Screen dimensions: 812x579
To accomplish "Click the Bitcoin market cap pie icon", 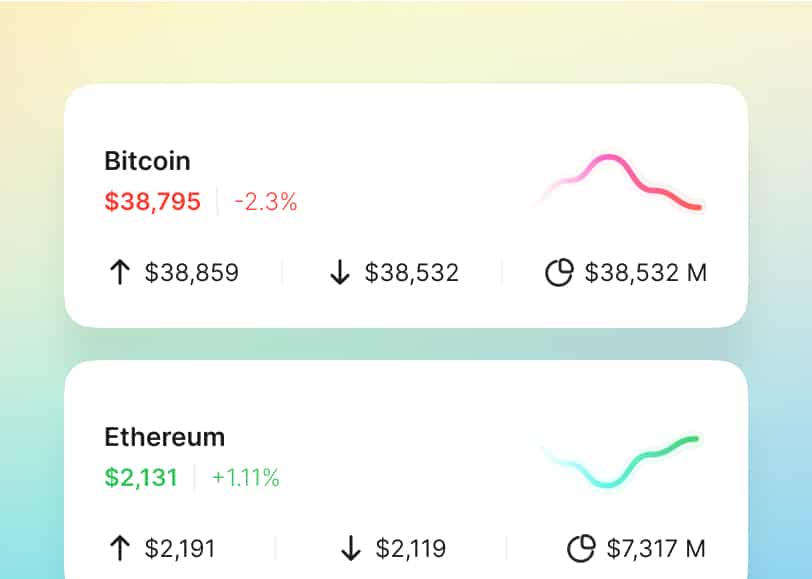I will click(x=559, y=272).
